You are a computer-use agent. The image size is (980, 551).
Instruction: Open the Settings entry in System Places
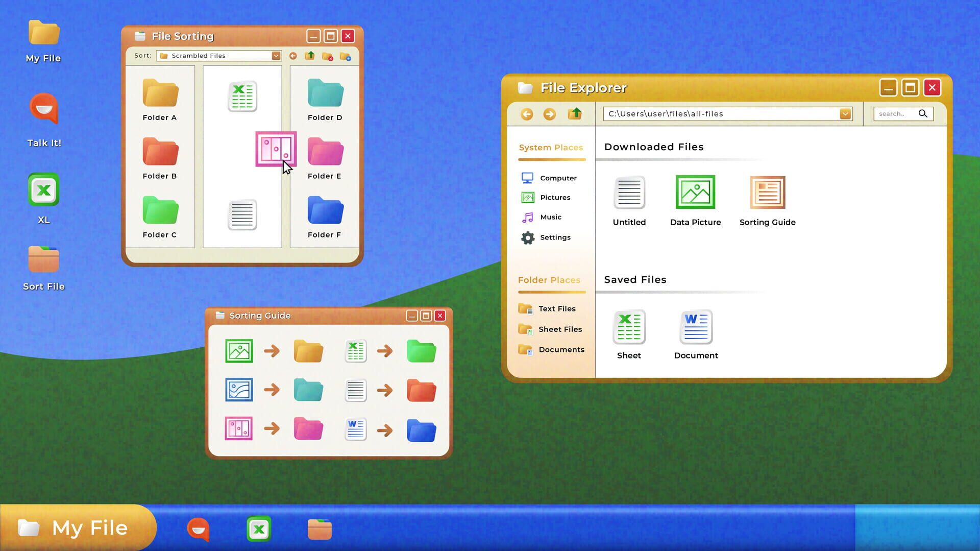[555, 237]
